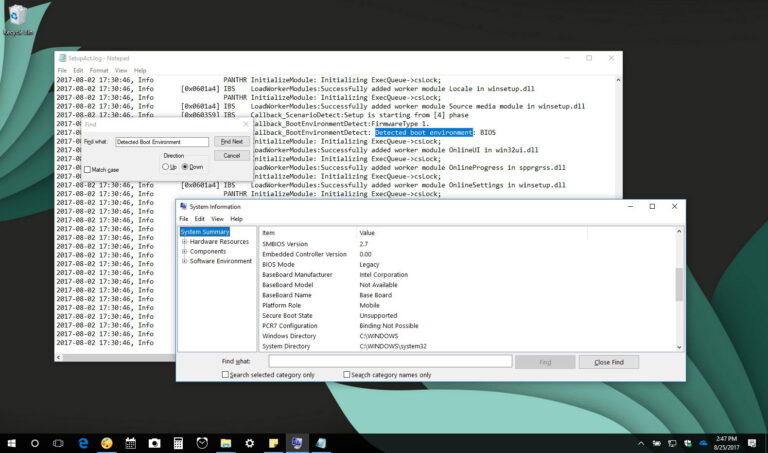Select the BaseBoard Manufacturer row
This screenshot has width=768, height=453.
pyautogui.click(x=467, y=275)
